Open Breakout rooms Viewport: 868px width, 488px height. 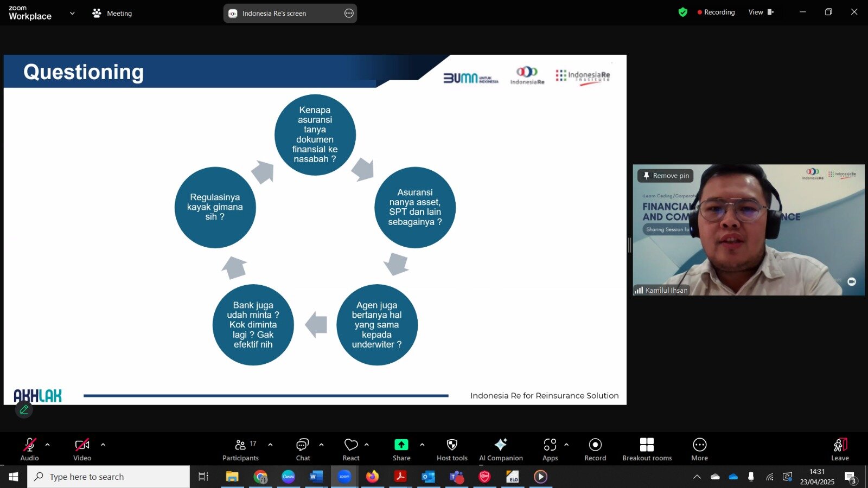point(647,450)
